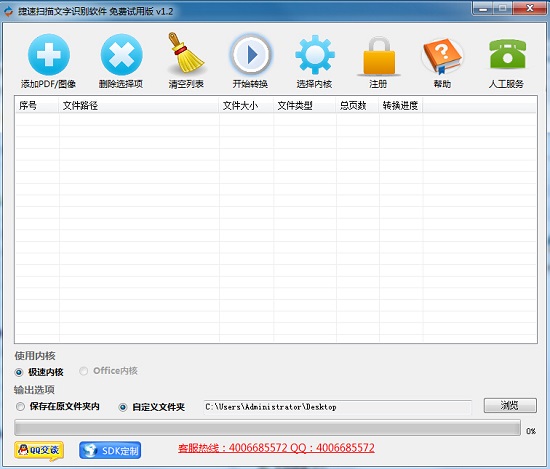Image resolution: width=550 pixels, height=469 pixels.
Task: Click the 删除选择项 X icon
Action: point(121,55)
